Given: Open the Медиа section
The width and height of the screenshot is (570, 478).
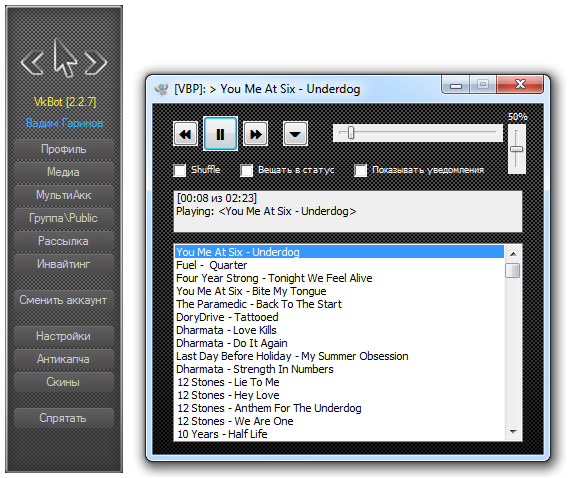Looking at the screenshot, I should coord(64,172).
